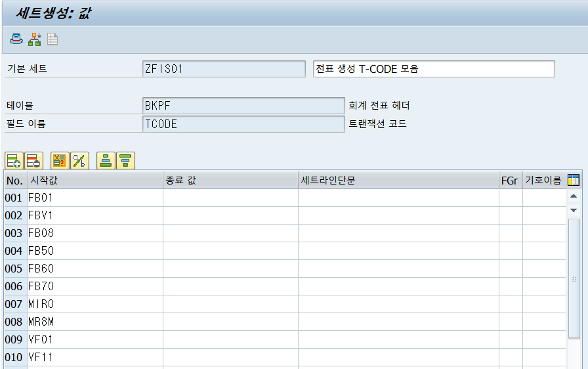Click the FB01 start value cell
Screen dimensions: 588x369
[95, 198]
